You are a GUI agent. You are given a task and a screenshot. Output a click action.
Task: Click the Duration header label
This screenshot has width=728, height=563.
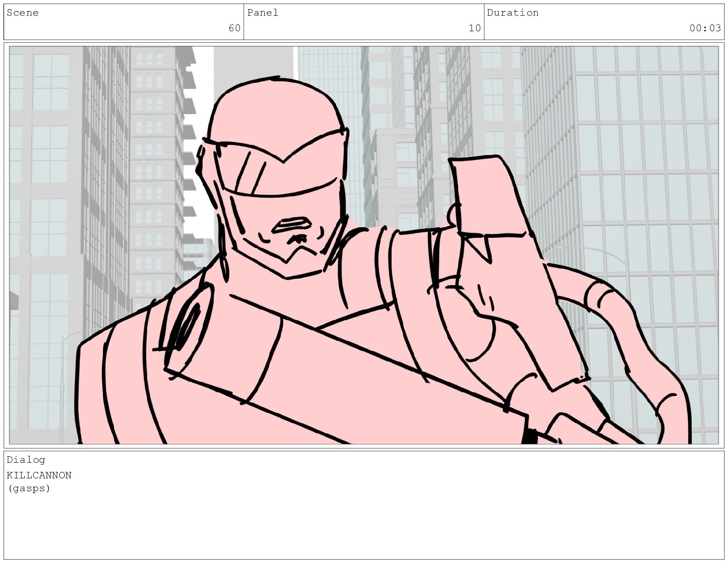click(512, 13)
